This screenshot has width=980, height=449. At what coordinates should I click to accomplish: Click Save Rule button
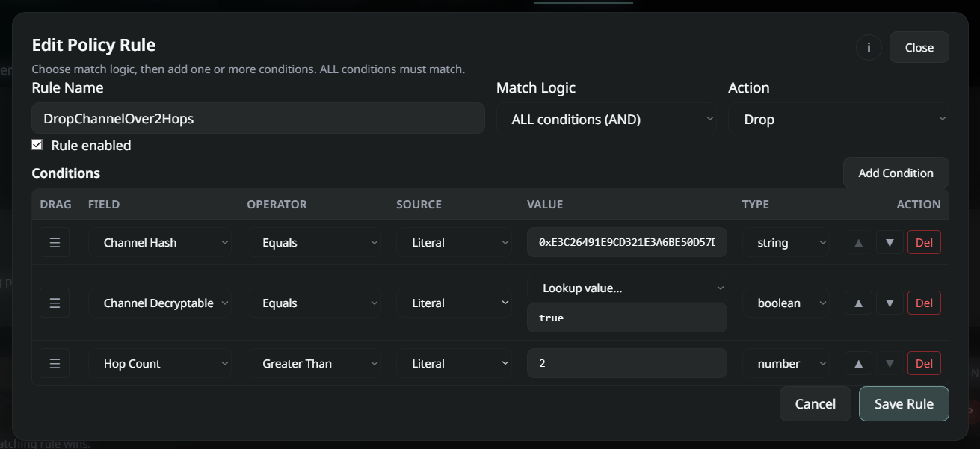(x=904, y=403)
